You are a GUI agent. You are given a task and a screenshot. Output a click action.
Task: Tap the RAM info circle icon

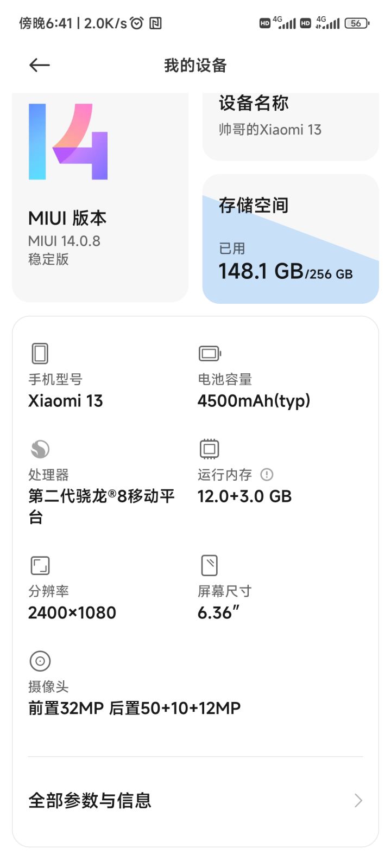coord(267,475)
